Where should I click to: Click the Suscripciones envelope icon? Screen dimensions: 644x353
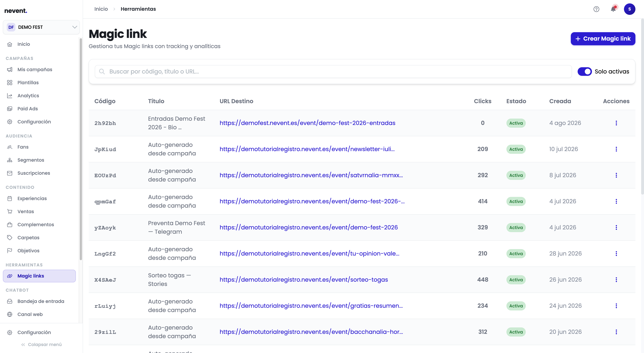(10, 173)
